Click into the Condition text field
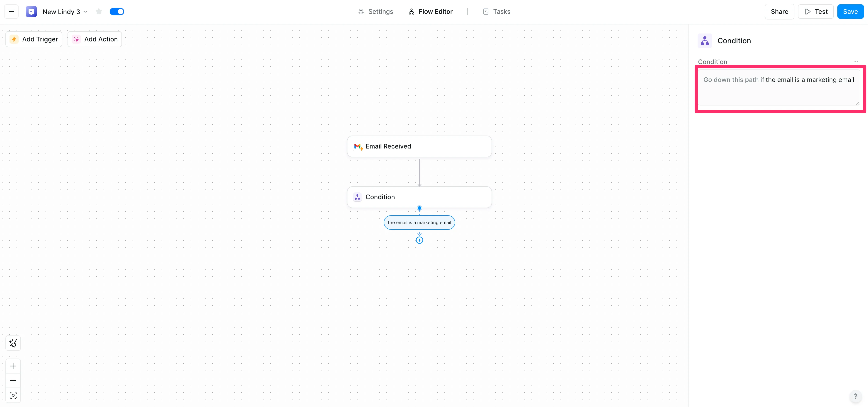Image resolution: width=868 pixels, height=407 pixels. tap(778, 89)
